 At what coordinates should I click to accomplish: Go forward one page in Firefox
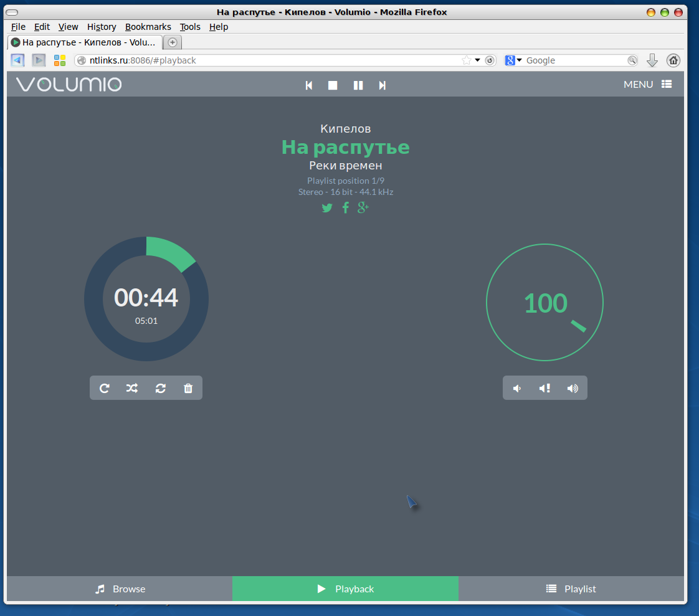click(39, 60)
